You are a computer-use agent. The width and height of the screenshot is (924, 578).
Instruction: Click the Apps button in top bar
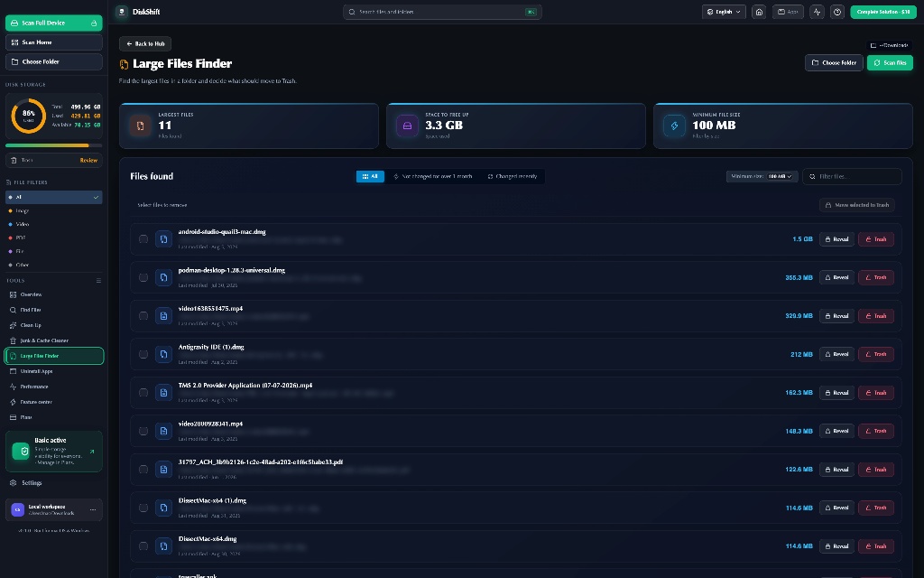click(x=787, y=12)
